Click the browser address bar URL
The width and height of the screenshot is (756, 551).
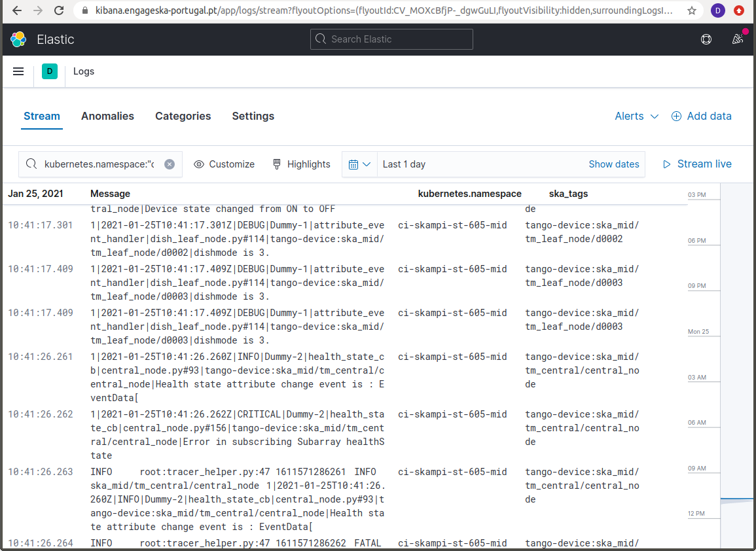pyautogui.click(x=384, y=10)
